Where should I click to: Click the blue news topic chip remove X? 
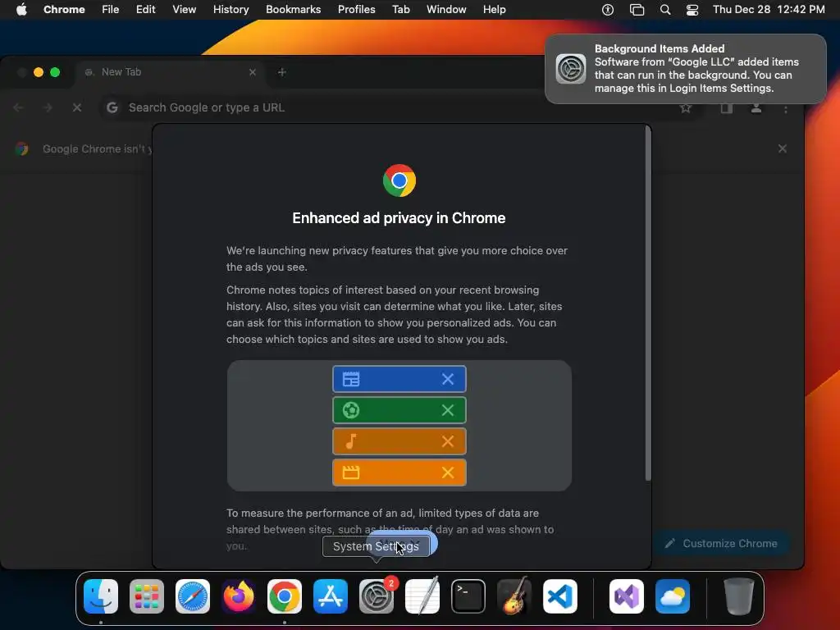(448, 379)
